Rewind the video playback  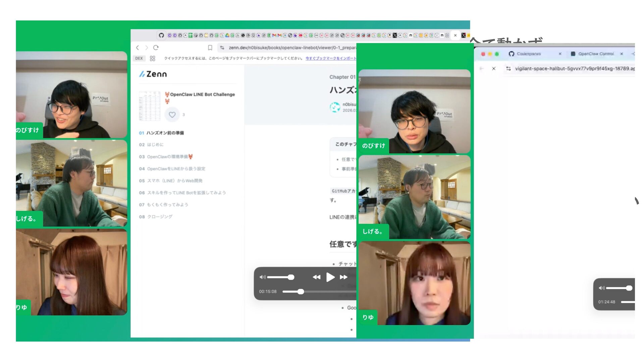tap(316, 277)
